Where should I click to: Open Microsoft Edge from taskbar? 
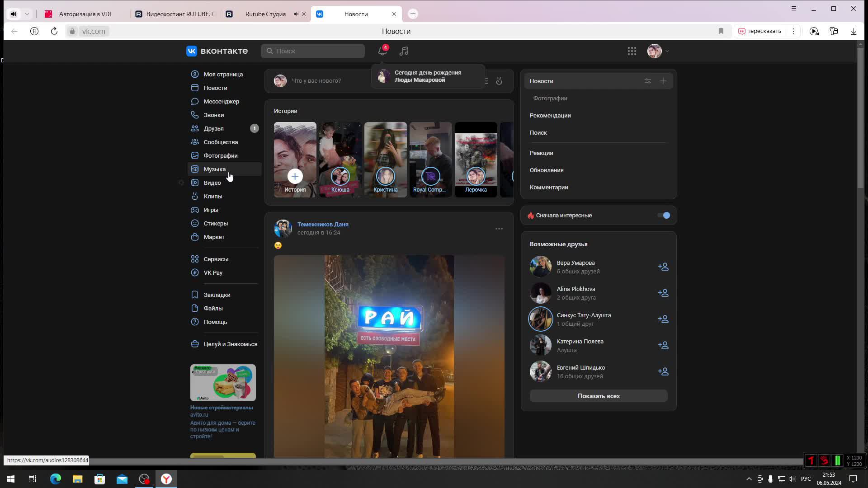(x=56, y=479)
